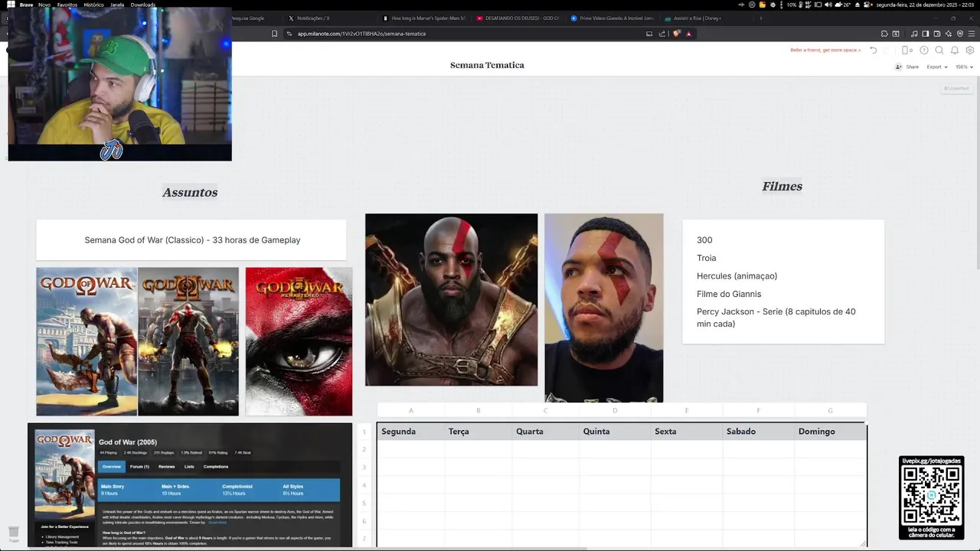Open the browser extensions puzzle icon
The image size is (980, 551).
coord(884,34)
